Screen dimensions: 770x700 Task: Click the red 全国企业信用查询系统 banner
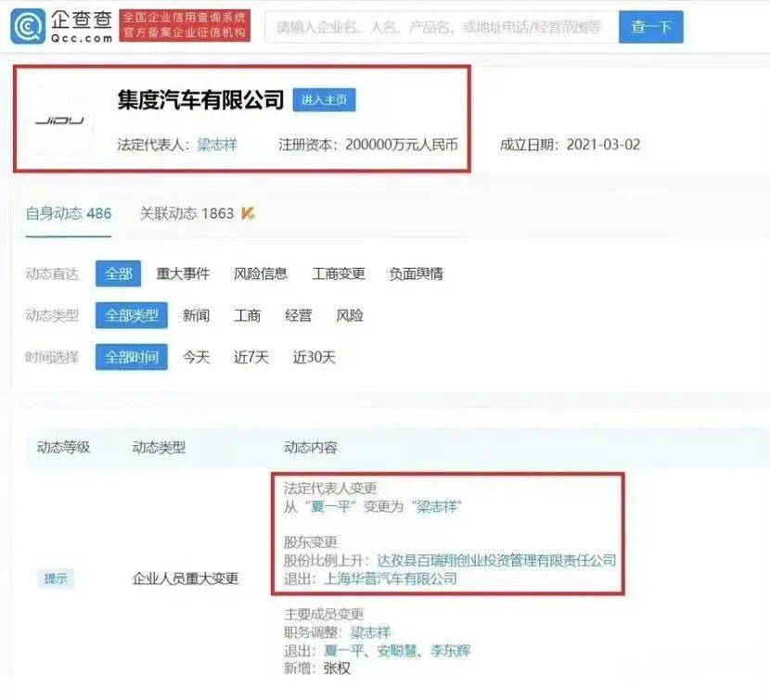click(185, 26)
